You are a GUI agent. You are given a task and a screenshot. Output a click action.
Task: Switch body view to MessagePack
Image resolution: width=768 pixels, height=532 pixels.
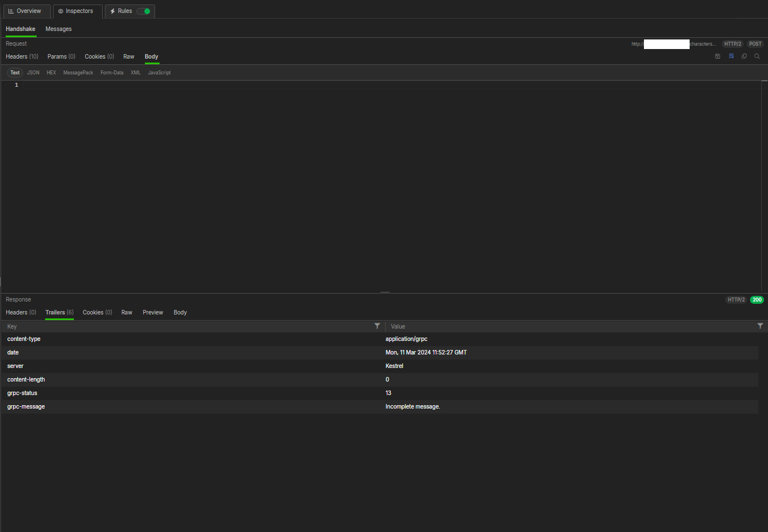(78, 73)
